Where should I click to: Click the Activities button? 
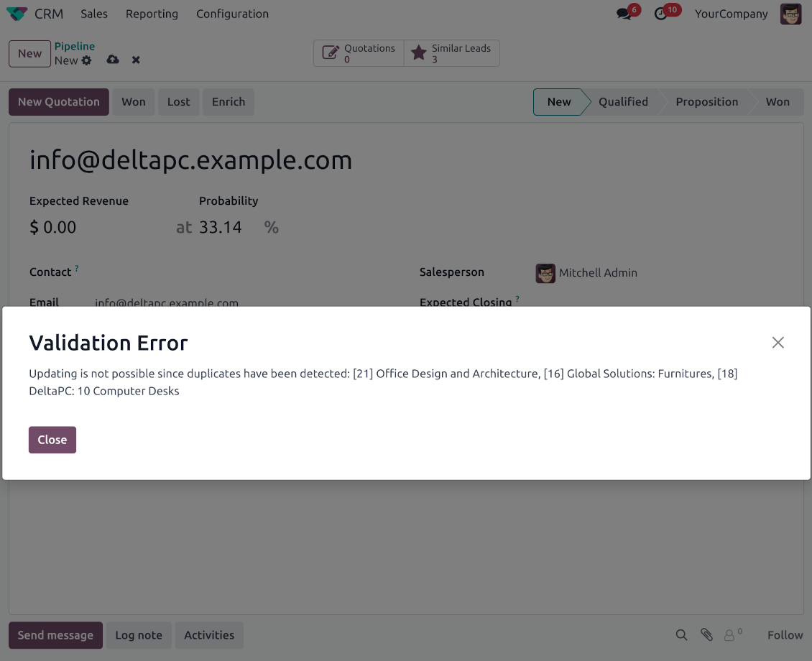209,635
